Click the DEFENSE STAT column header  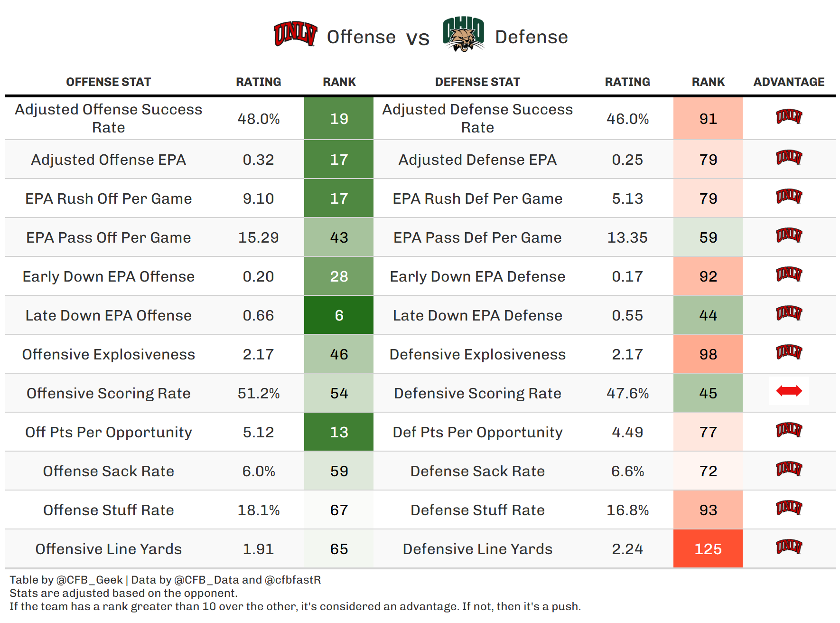tap(477, 82)
